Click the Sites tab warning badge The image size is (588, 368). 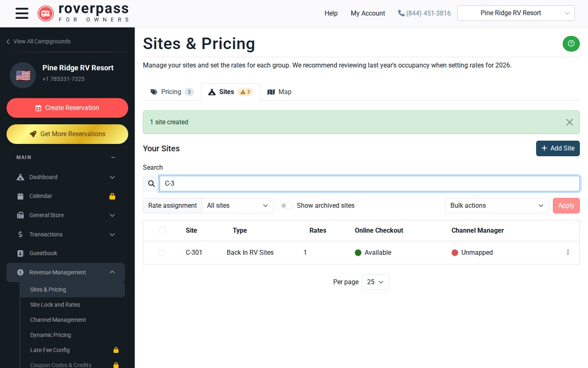[x=245, y=92]
